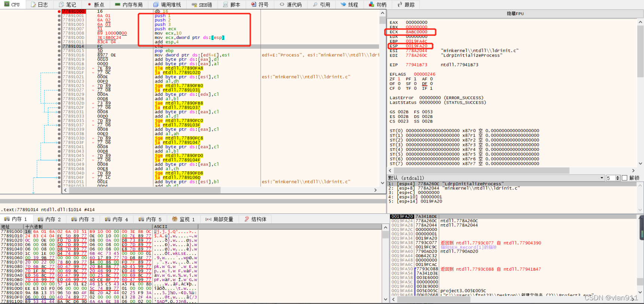Toggle breakpoint dot at address 77891003
The width and height of the screenshot is (644, 304).
(x=59, y=20)
